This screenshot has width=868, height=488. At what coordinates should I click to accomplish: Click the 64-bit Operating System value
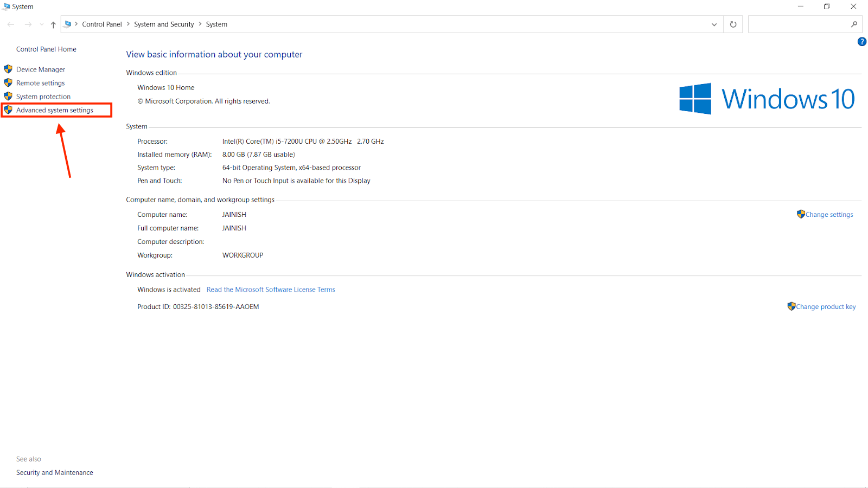pos(291,168)
